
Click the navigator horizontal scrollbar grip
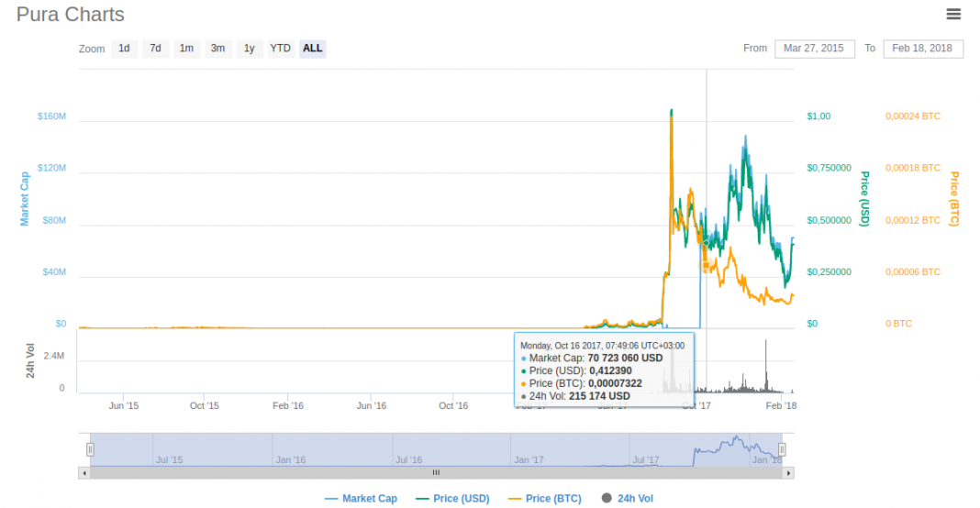coord(436,473)
